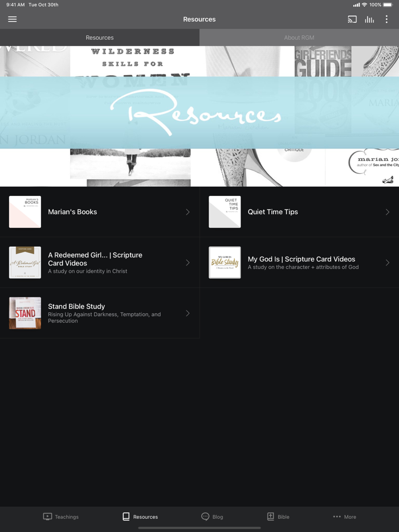Tap the cellular signal bars icon
This screenshot has height=532, width=399.
coord(356,5)
